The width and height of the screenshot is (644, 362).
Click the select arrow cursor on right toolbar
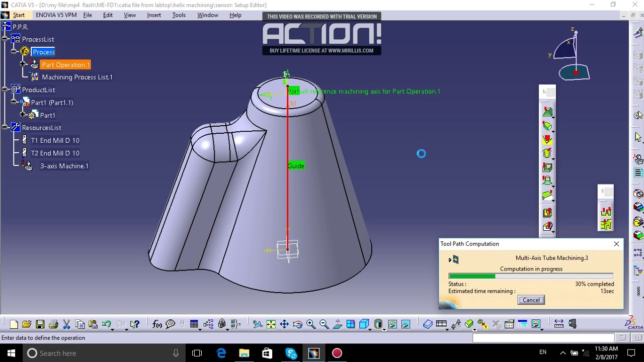(x=638, y=137)
